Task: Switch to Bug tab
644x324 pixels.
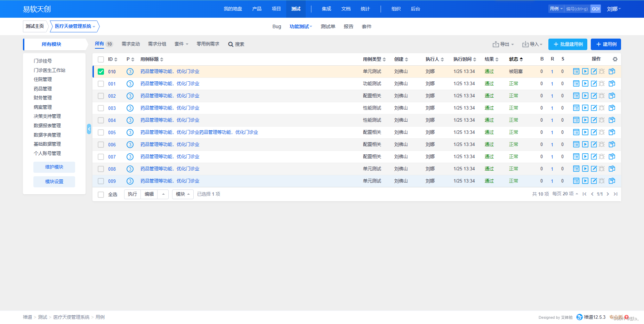Action: click(x=277, y=26)
